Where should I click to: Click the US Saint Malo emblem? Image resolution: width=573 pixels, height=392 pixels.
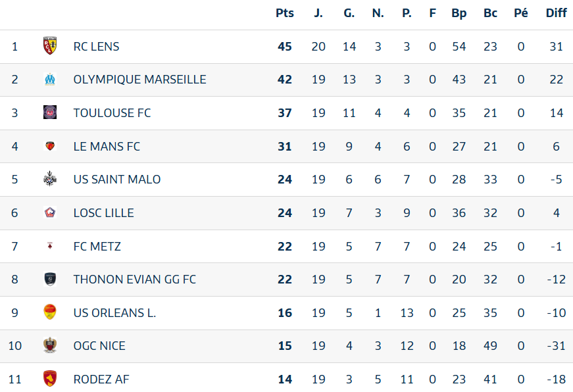50,179
